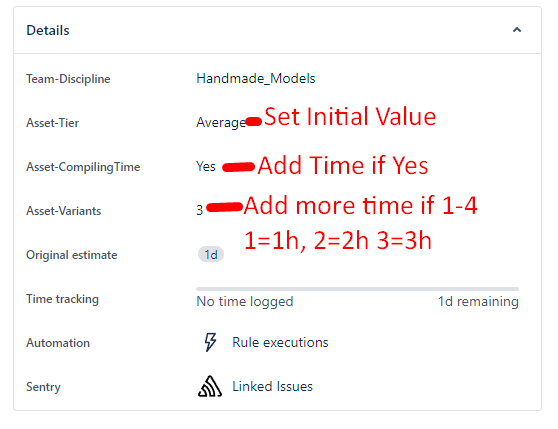558x429 pixels.
Task: Edit the Asset-Tier value Average
Action: (221, 123)
